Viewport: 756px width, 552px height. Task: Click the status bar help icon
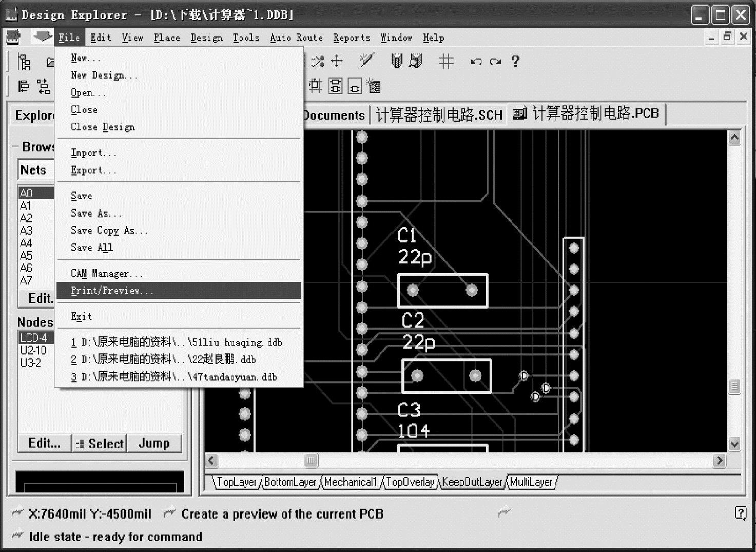740,512
